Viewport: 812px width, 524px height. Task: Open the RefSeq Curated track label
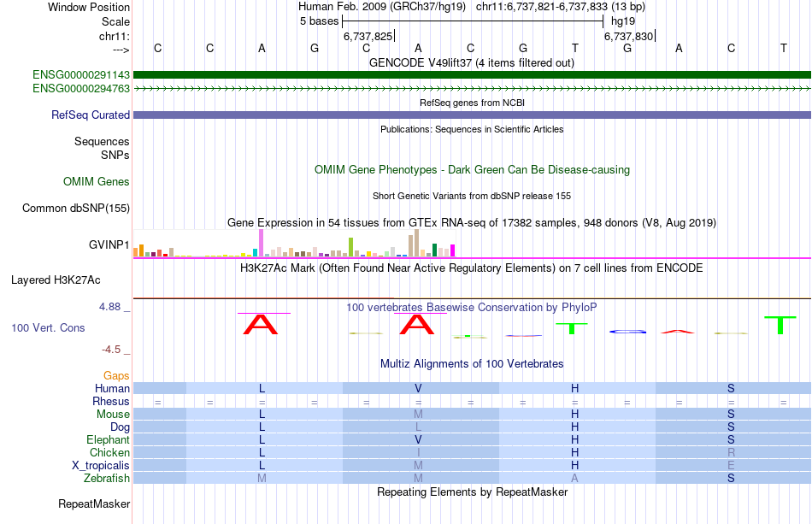click(x=90, y=115)
